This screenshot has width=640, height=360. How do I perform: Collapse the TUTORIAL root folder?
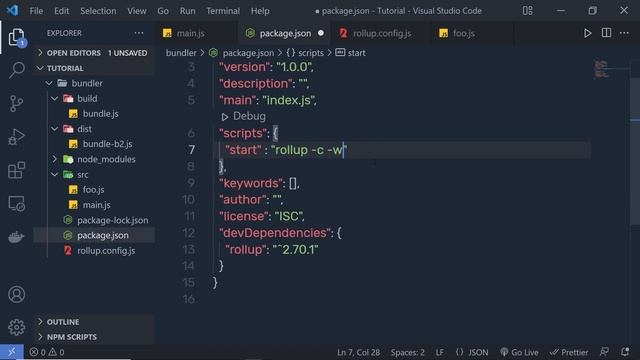click(94, 68)
